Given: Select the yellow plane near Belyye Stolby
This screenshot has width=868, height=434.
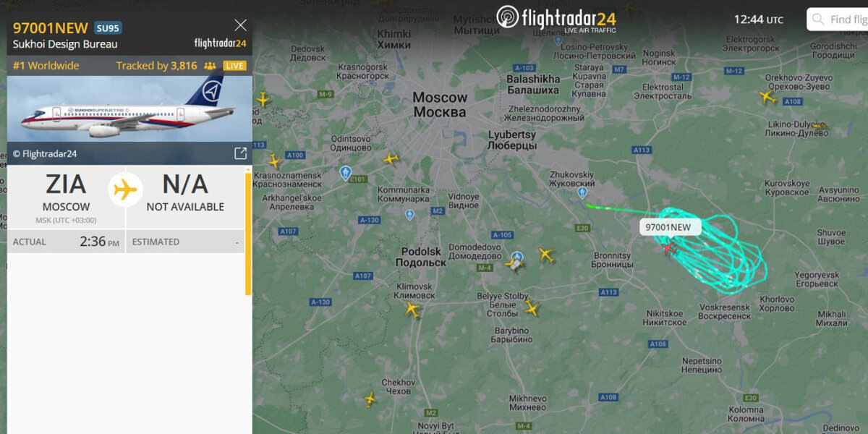Looking at the screenshot, I should tap(532, 309).
